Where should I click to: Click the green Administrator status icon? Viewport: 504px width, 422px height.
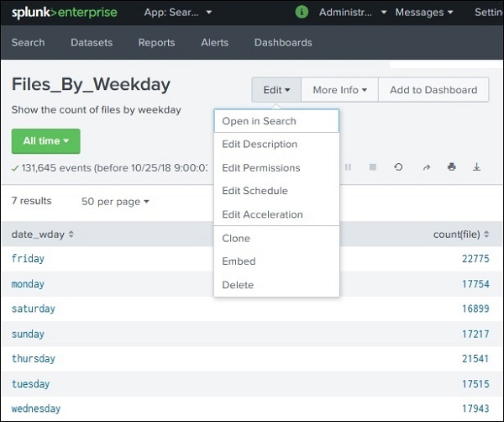click(302, 13)
